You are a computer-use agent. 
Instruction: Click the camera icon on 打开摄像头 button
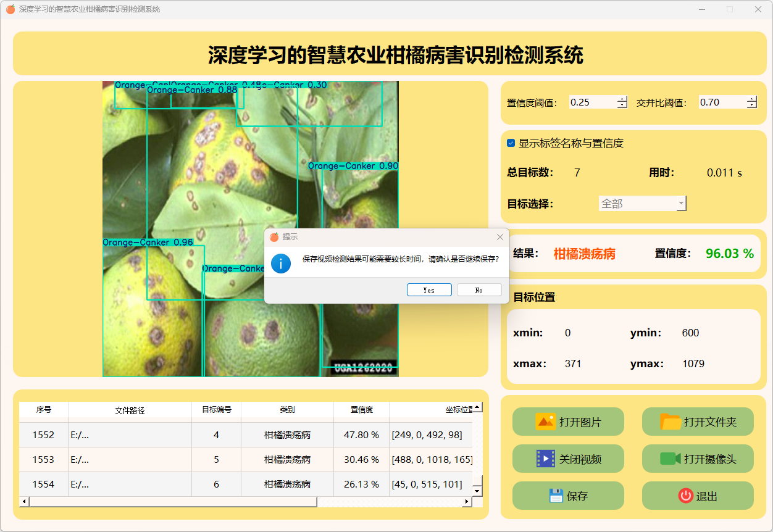click(x=671, y=459)
